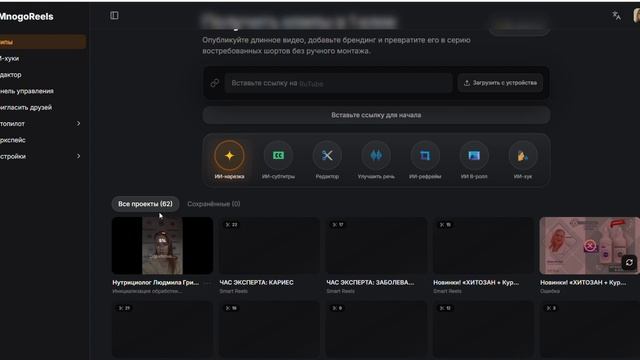The image size is (640, 360).
Task: Click the chain link icon beside URL field
Action: pos(215,83)
